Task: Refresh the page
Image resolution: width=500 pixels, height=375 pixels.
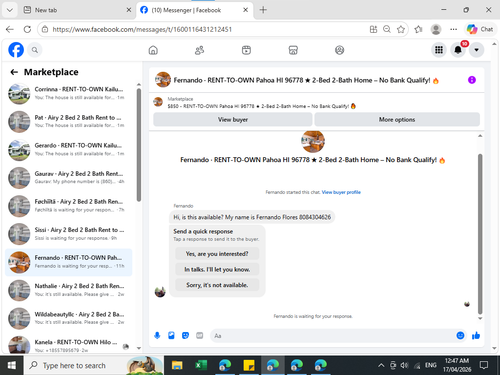Action: pos(27,29)
